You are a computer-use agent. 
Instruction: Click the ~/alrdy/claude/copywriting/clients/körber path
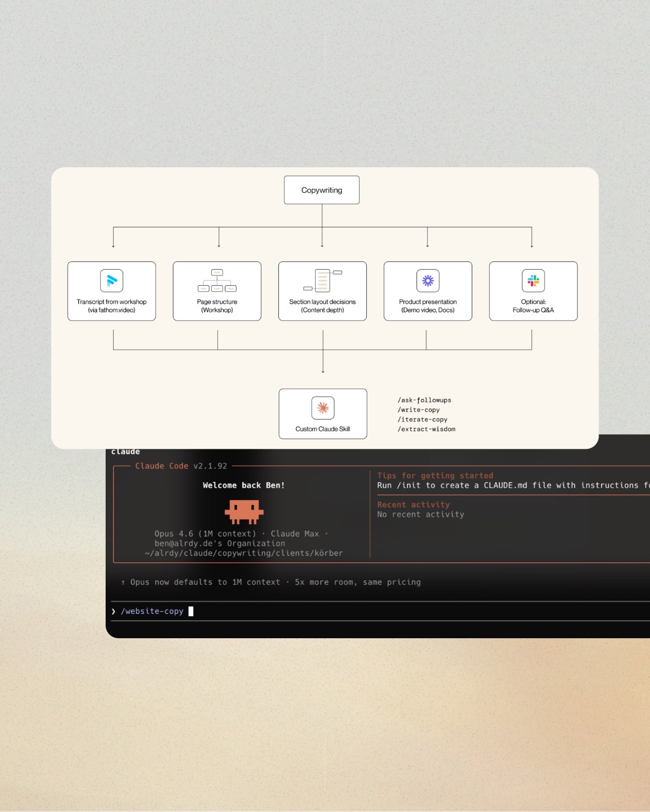(244, 553)
